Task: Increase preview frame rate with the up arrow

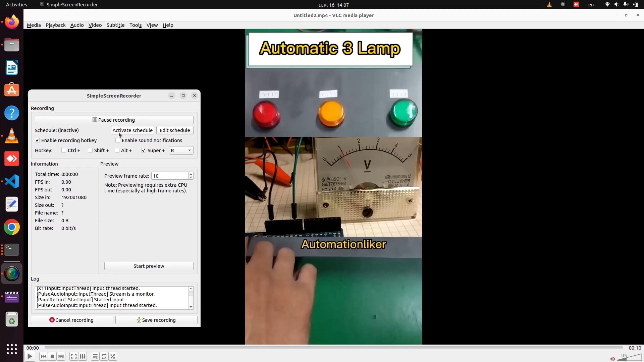Action: 191,174
